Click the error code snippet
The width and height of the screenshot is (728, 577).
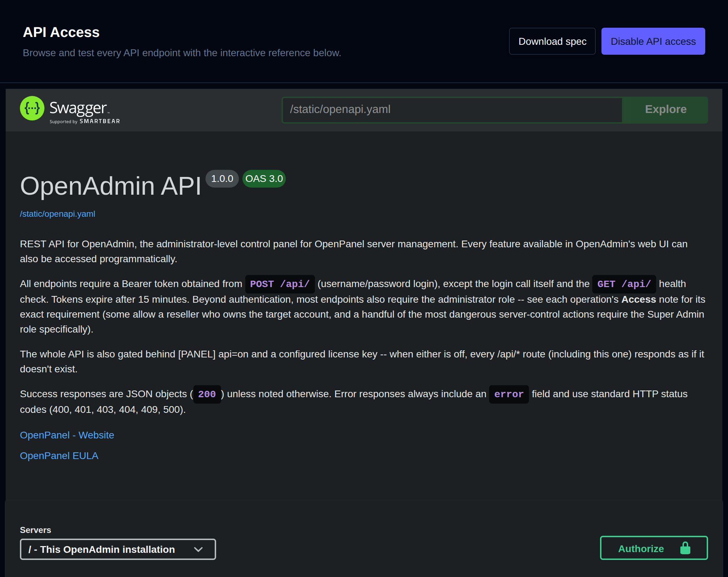pyautogui.click(x=509, y=394)
